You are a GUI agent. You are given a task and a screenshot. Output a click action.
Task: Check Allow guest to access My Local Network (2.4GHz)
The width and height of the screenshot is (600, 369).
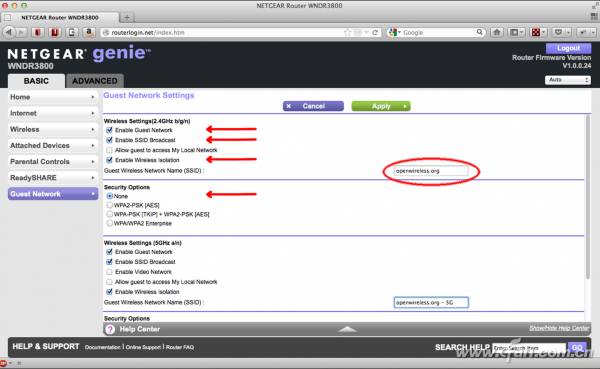pyautogui.click(x=109, y=150)
